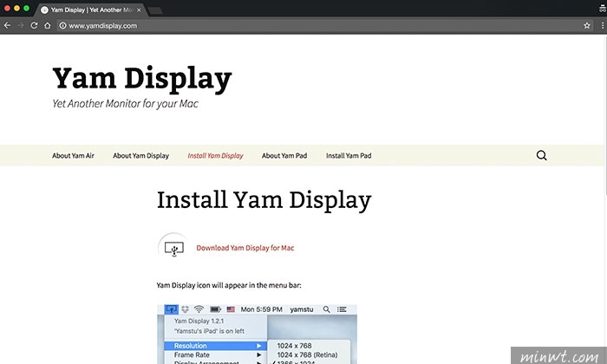
Task: Expand the Frame Rate submenu arrow
Action: click(258, 355)
